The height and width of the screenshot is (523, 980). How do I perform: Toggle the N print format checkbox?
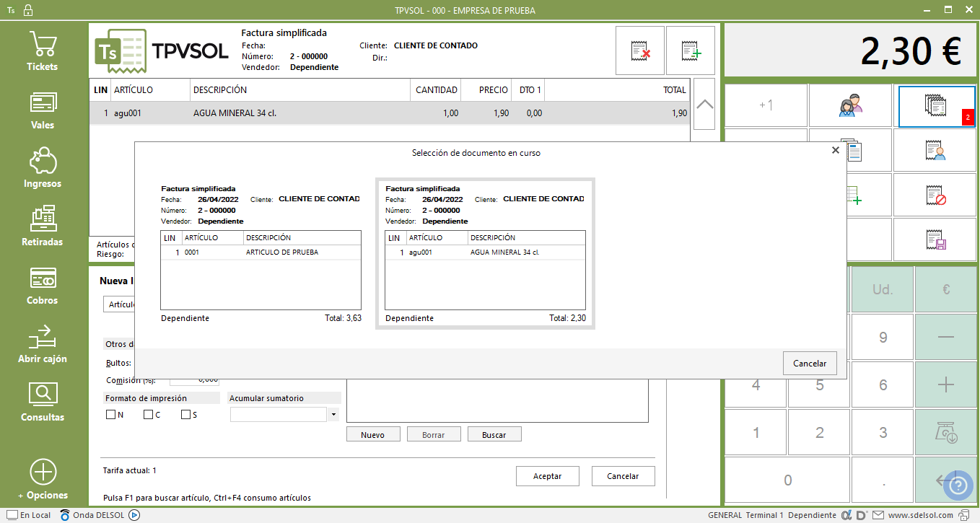pyautogui.click(x=110, y=415)
